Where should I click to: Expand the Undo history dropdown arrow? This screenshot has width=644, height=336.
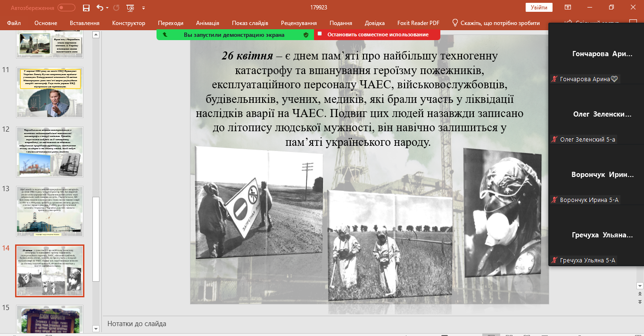(x=107, y=8)
